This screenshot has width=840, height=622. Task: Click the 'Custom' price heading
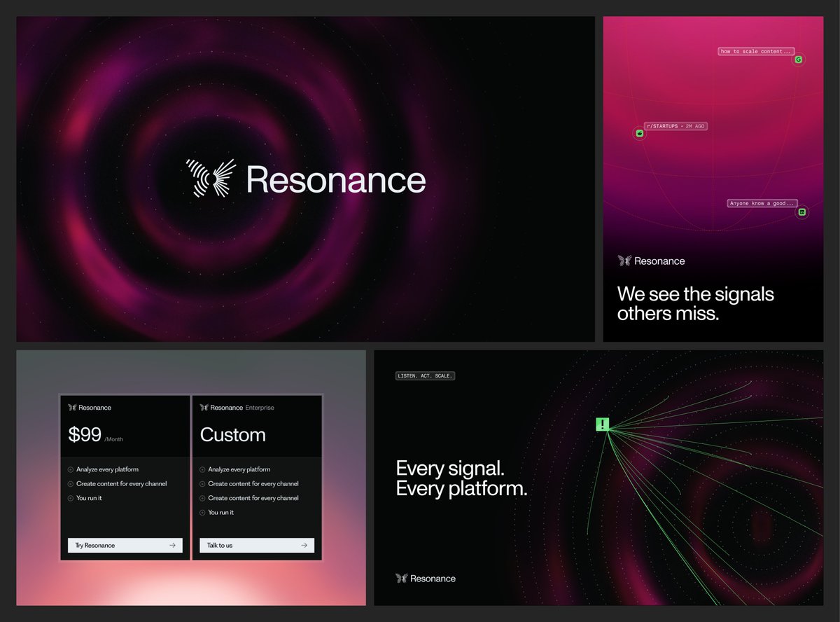tap(232, 435)
